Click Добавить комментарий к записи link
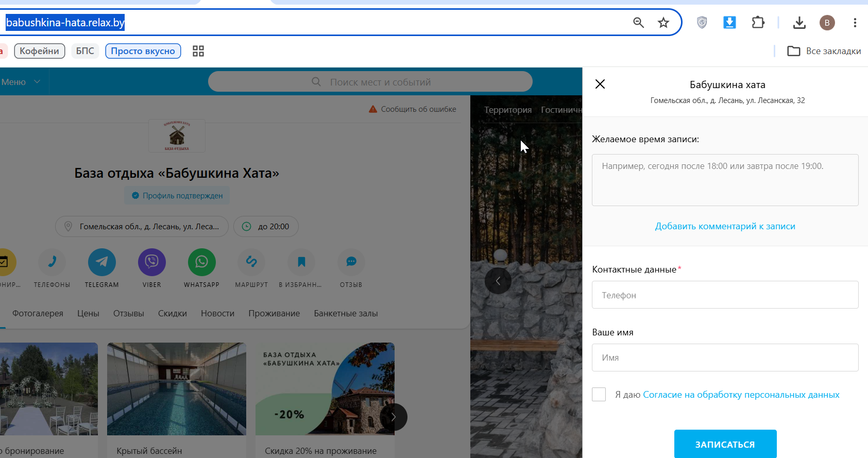Image resolution: width=868 pixels, height=458 pixels. click(x=725, y=226)
